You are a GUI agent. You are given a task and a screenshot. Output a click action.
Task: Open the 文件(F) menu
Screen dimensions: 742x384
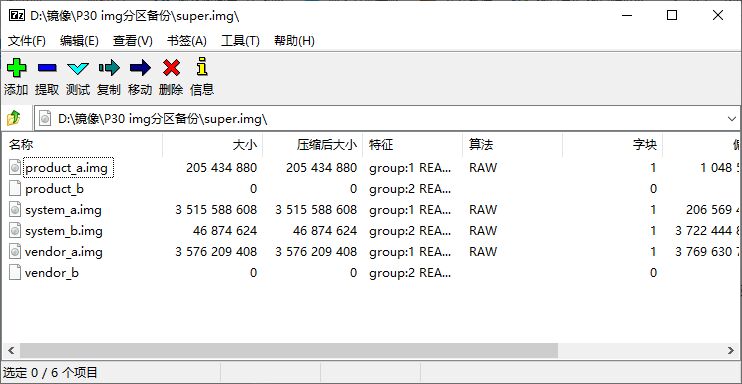click(27, 41)
